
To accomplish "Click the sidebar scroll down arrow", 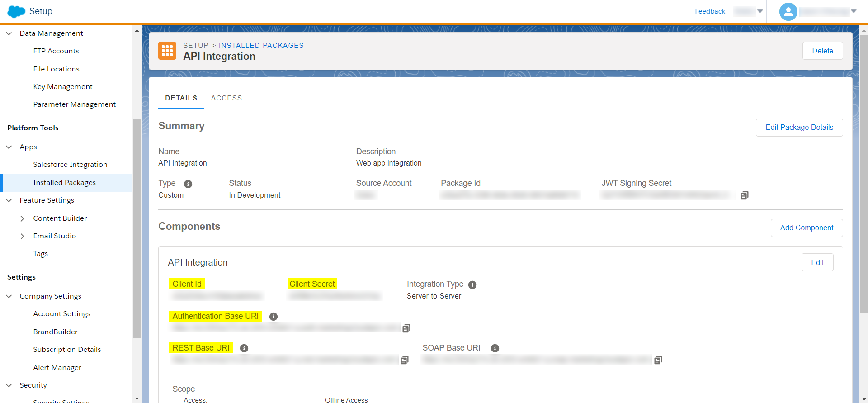I will pos(137,398).
